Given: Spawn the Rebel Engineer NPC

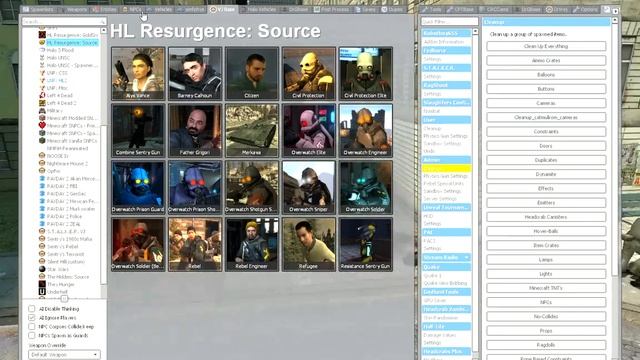Looking at the screenshot, I should click(x=251, y=244).
